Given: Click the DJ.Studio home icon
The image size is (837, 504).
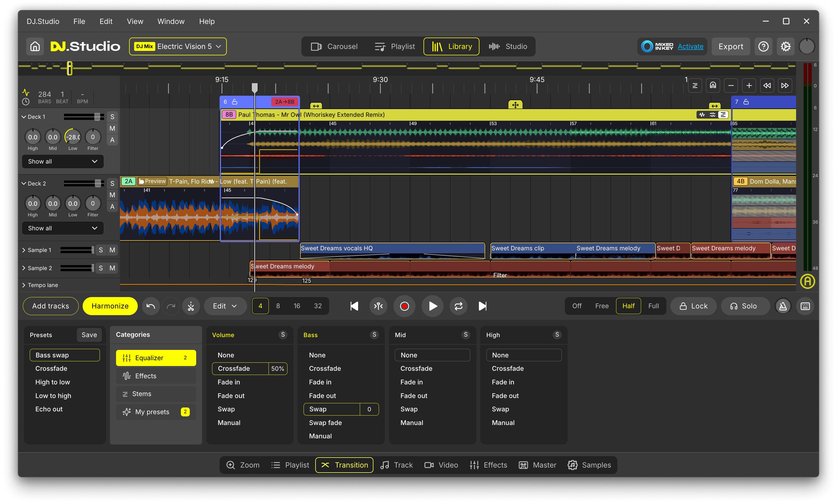Looking at the screenshot, I should tap(35, 46).
